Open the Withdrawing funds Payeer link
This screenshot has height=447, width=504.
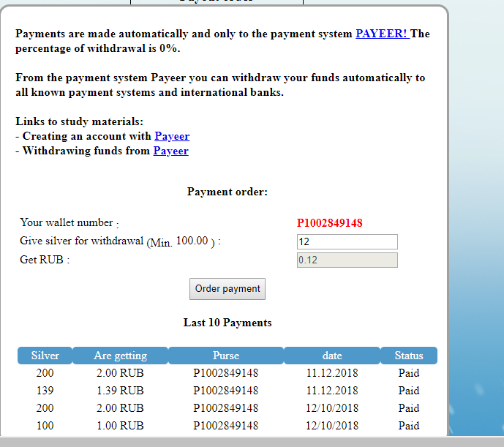point(170,151)
